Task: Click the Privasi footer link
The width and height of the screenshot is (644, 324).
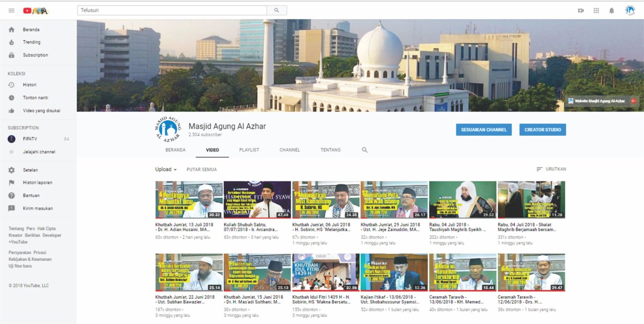Action: pyautogui.click(x=40, y=252)
